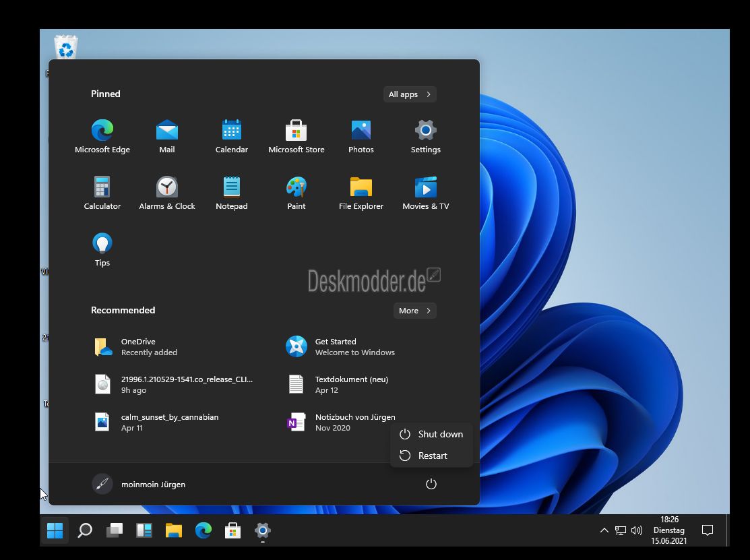Expand the All apps list

[410, 94]
